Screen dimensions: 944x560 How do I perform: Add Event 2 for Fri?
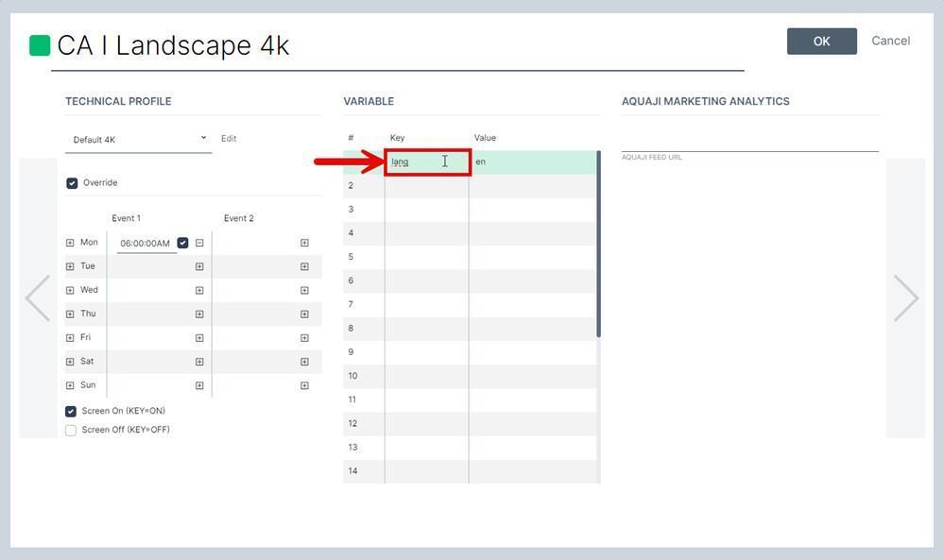tap(304, 338)
